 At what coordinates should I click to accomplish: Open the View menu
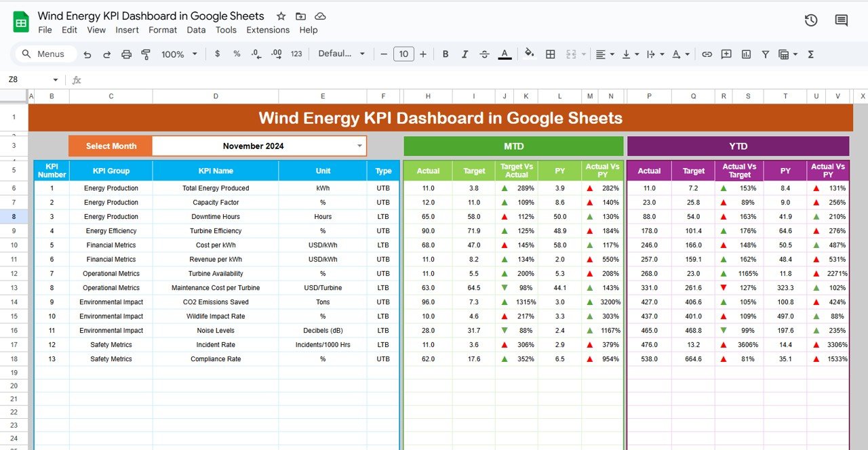click(96, 30)
